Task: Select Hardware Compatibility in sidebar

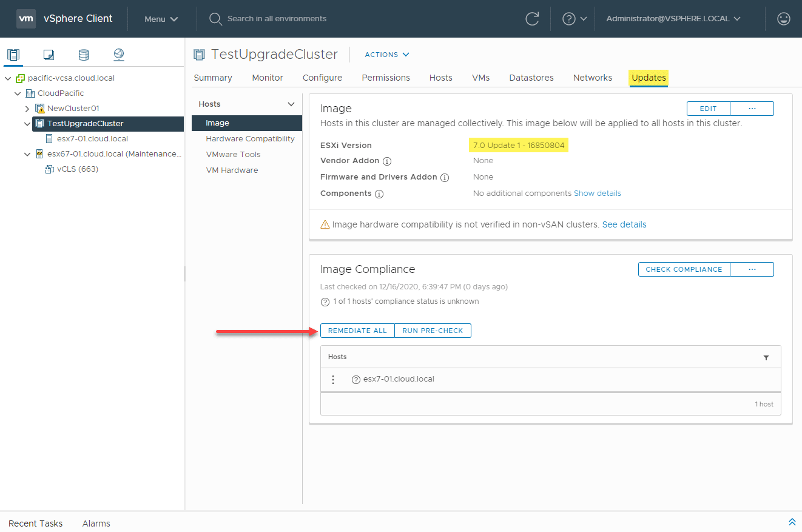Action: point(250,139)
